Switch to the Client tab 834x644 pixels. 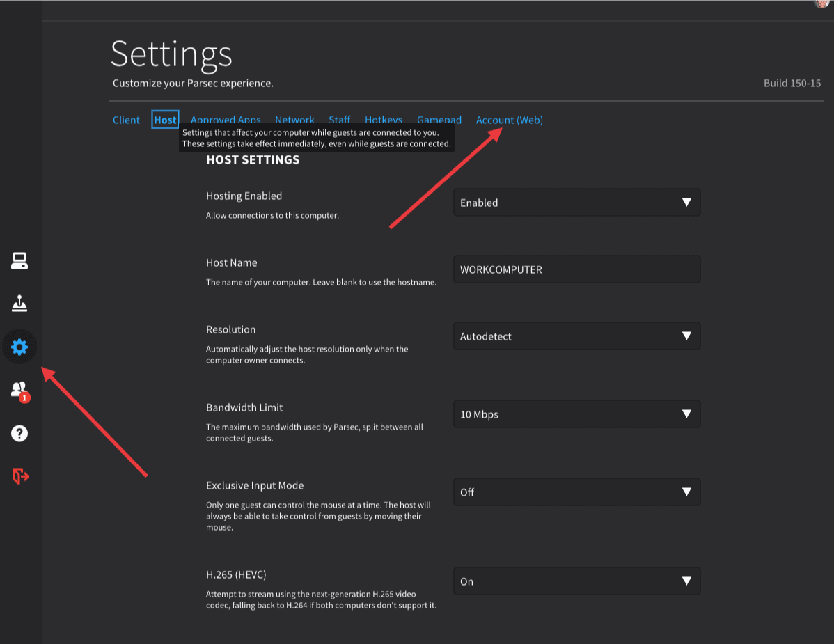pos(126,120)
